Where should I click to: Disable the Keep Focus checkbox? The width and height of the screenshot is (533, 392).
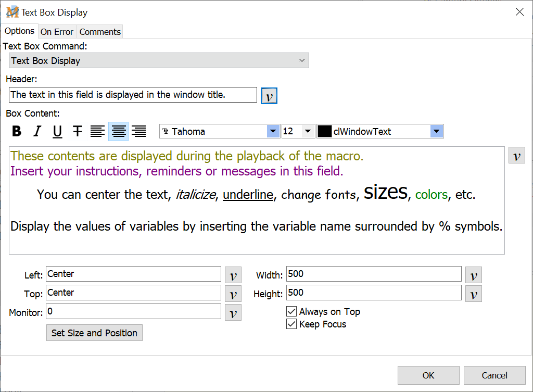click(x=292, y=324)
